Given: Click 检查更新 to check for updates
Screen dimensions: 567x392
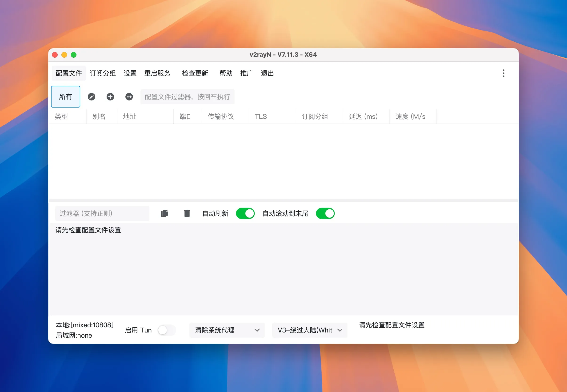Looking at the screenshot, I should (195, 73).
